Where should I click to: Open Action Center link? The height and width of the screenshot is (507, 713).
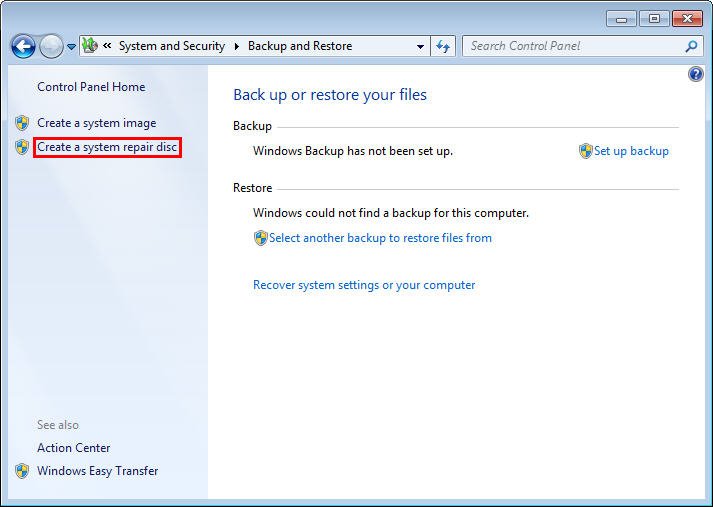pyautogui.click(x=74, y=448)
